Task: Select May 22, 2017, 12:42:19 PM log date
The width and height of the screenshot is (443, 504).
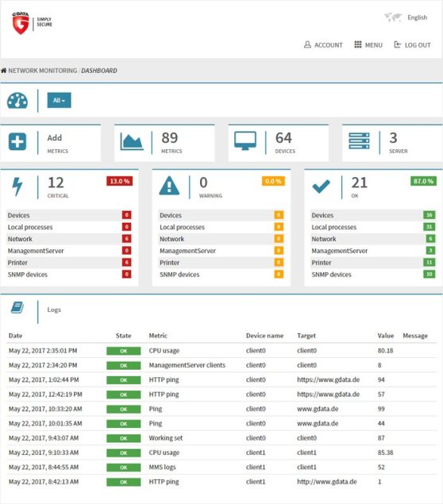Action: pyautogui.click(x=45, y=394)
